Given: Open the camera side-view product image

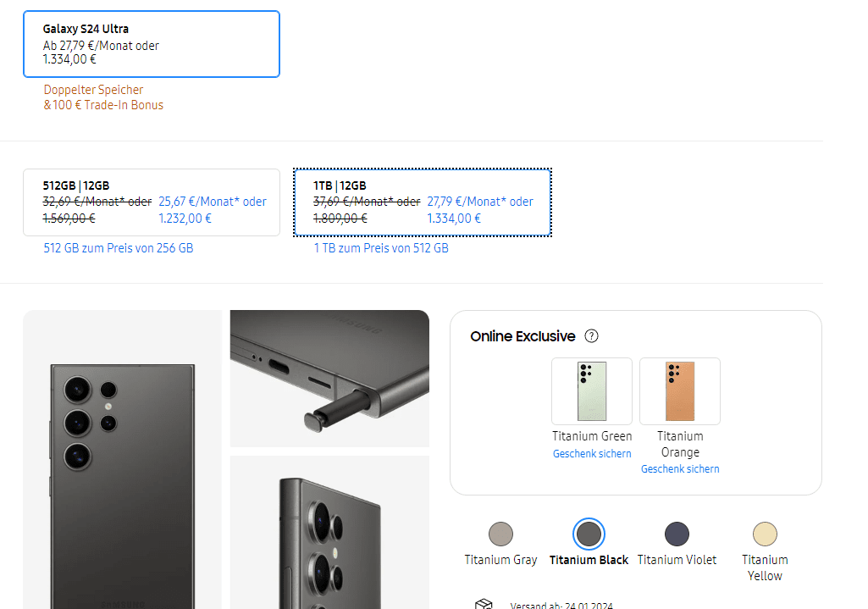Looking at the screenshot, I should [329, 534].
